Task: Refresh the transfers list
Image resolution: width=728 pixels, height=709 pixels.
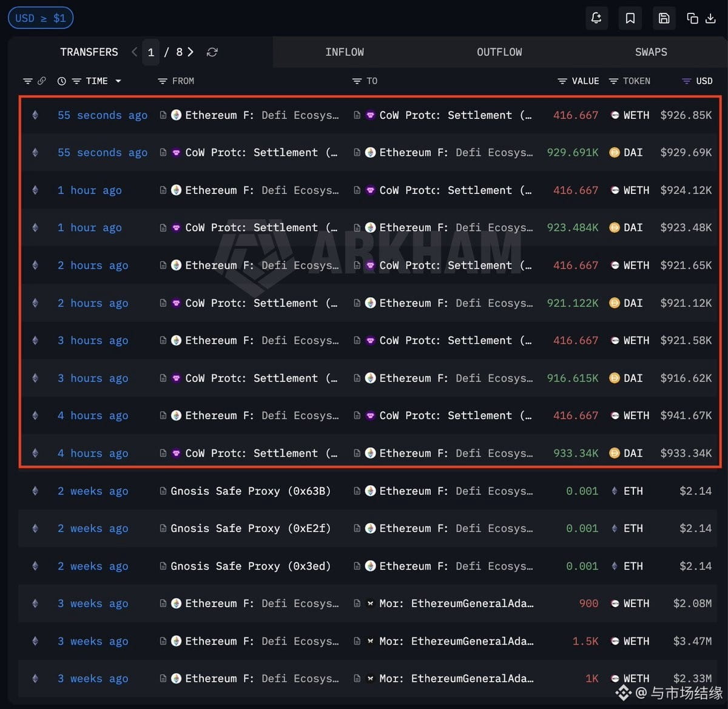Action: [x=212, y=52]
